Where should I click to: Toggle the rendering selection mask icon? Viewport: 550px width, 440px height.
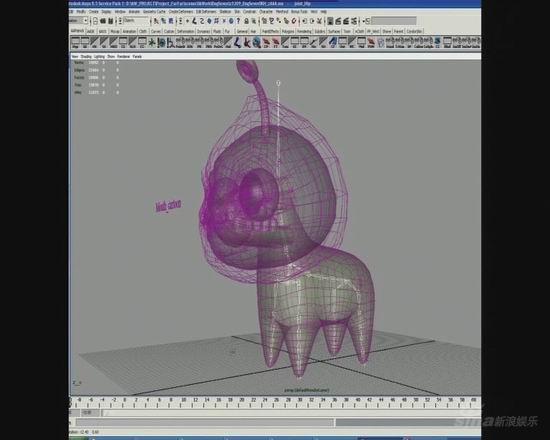[231, 21]
